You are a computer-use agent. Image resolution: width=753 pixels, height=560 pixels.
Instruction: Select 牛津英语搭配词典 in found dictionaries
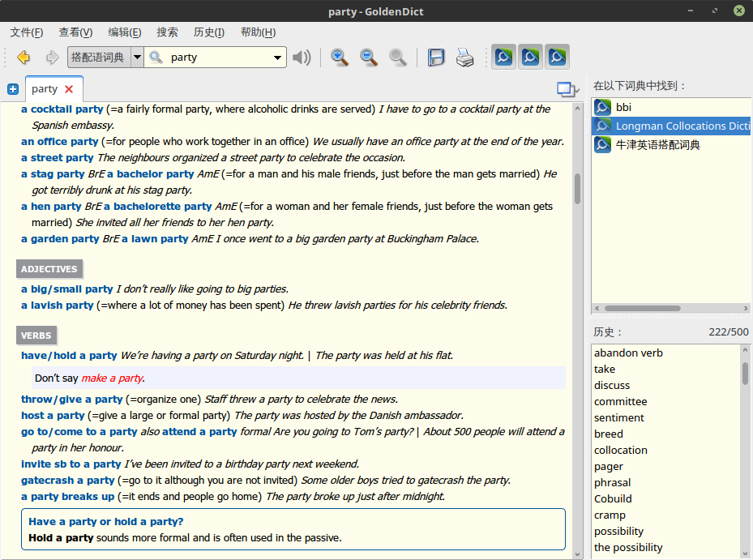(657, 144)
